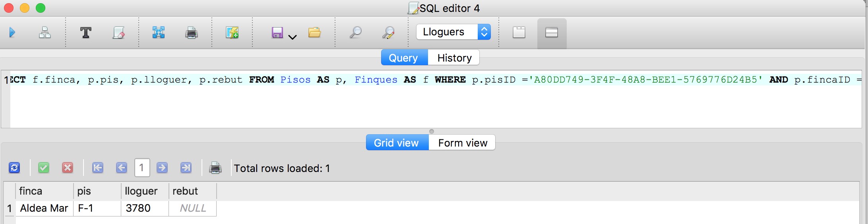The height and width of the screenshot is (224, 868).
Task: Click the Finques table name in query
Action: click(x=376, y=79)
